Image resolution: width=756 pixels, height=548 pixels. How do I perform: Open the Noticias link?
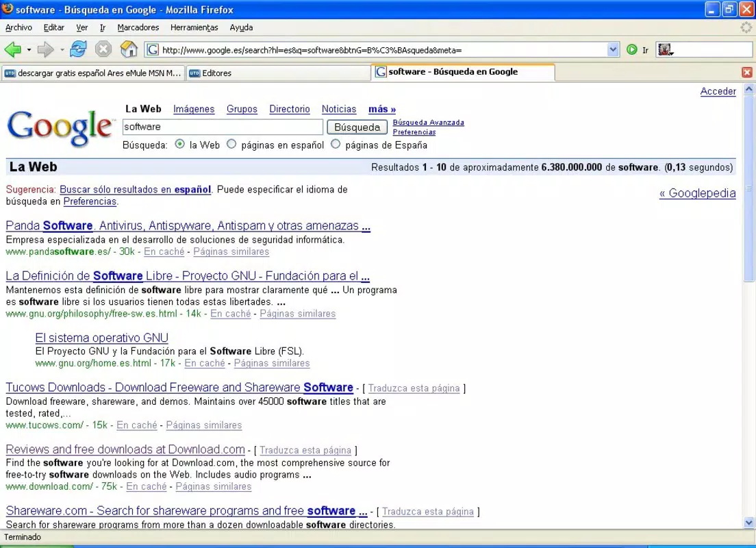pyautogui.click(x=339, y=109)
